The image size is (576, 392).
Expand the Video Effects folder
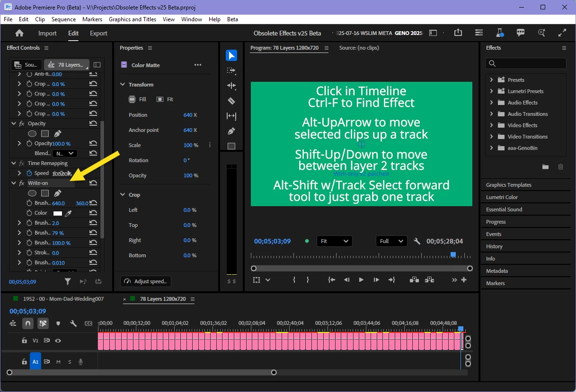(491, 125)
